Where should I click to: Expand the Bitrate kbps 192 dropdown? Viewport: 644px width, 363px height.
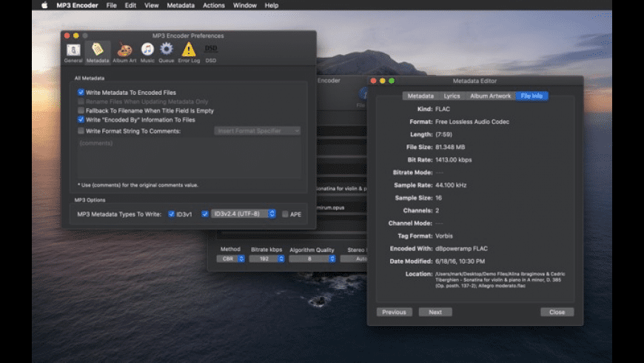tap(267, 259)
